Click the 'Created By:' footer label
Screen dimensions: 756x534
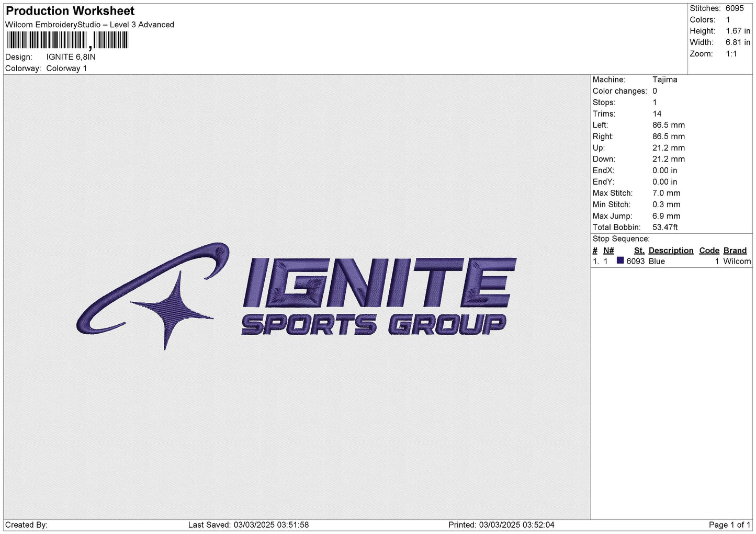point(26,525)
